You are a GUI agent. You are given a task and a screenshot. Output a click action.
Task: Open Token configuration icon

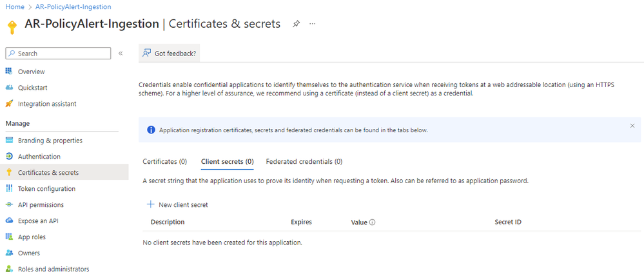click(x=9, y=188)
